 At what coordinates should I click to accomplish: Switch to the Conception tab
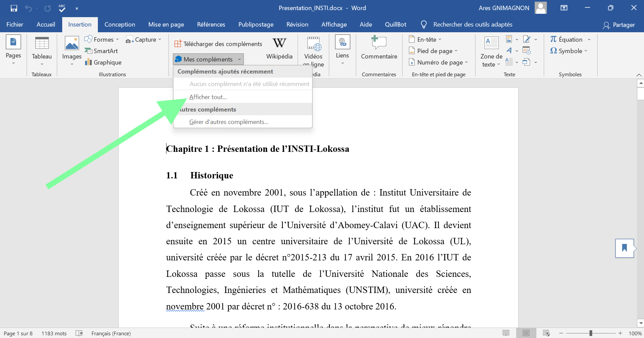120,25
